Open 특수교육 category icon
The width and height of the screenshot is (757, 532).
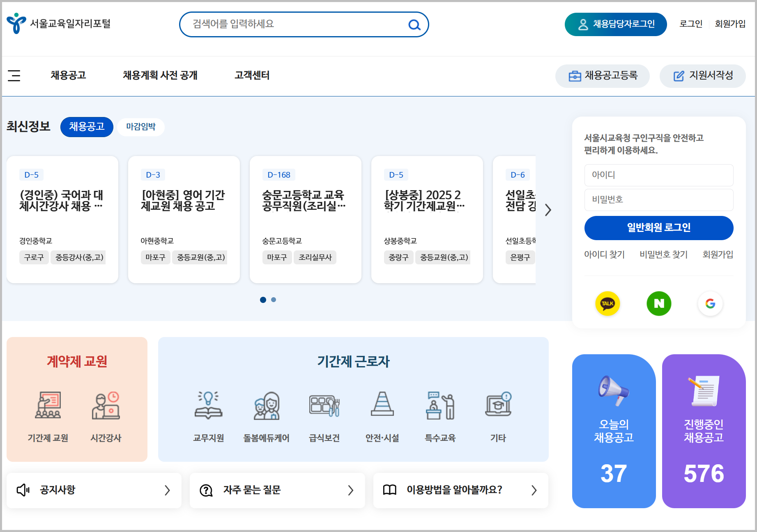coord(440,405)
